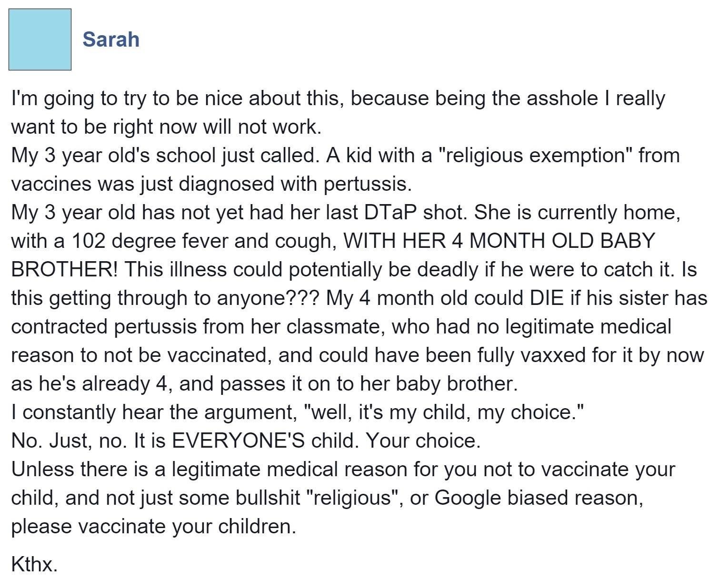Click the capitalized word DIE

point(547,298)
